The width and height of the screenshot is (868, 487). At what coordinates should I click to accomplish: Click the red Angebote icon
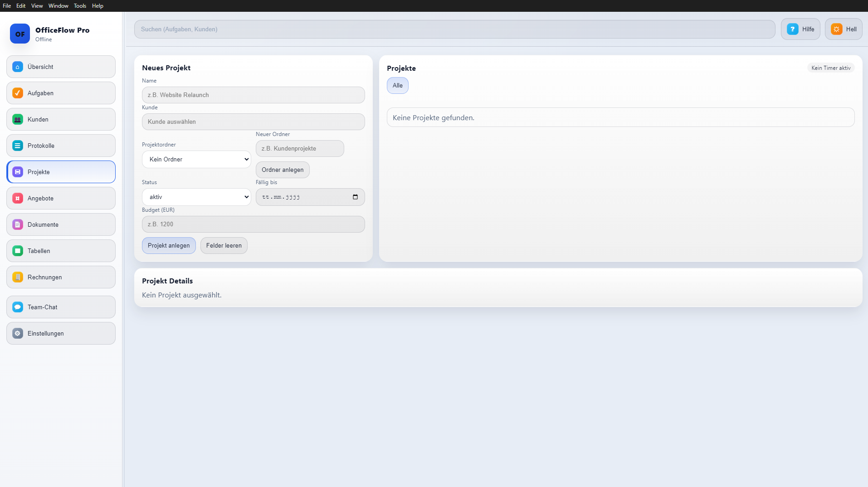point(18,198)
